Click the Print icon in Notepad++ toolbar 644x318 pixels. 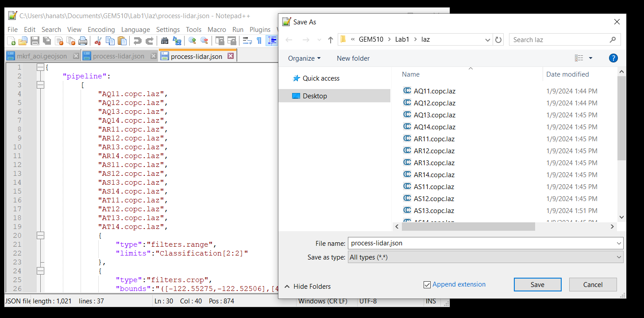pos(83,41)
